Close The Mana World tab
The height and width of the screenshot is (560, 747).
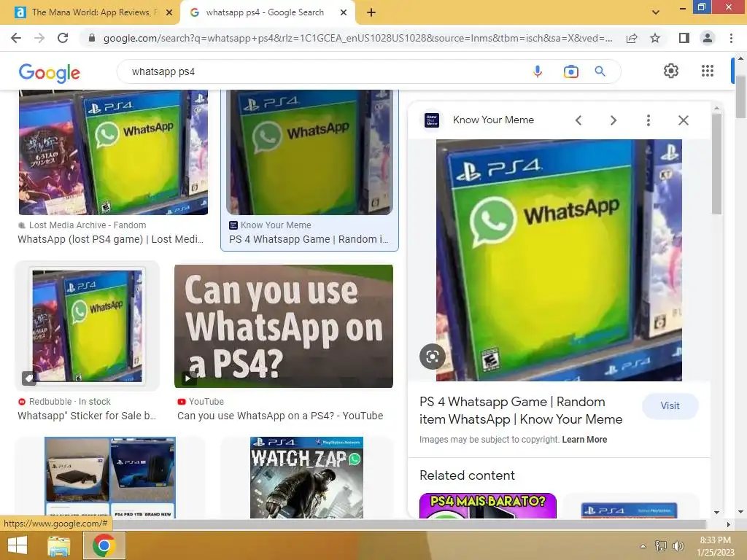pos(169,12)
